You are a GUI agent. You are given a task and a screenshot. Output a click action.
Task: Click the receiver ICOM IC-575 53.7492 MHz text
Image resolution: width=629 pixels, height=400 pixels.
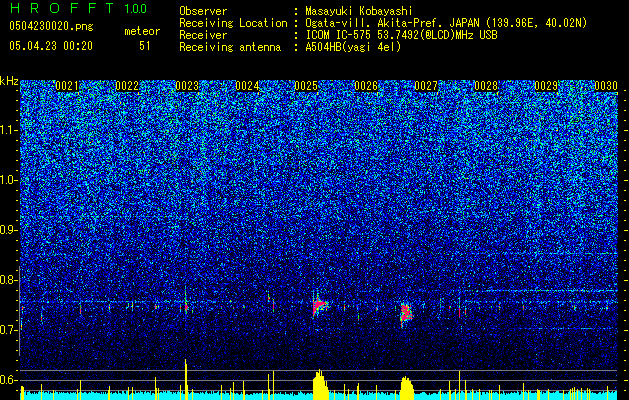(x=401, y=35)
